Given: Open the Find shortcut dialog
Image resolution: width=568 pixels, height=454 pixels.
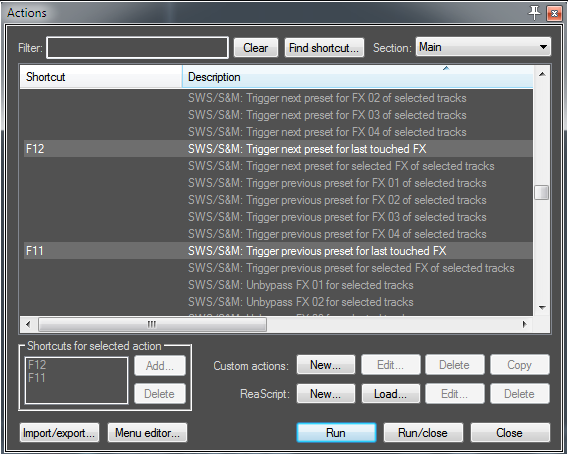Looking at the screenshot, I should click(324, 48).
